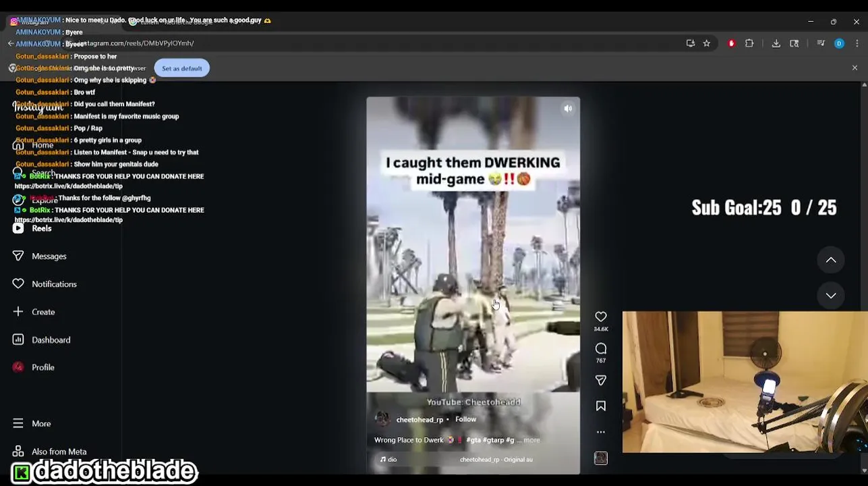Screen dimensions: 868x486
Task: Bookmark this page with star icon
Action: pos(706,43)
